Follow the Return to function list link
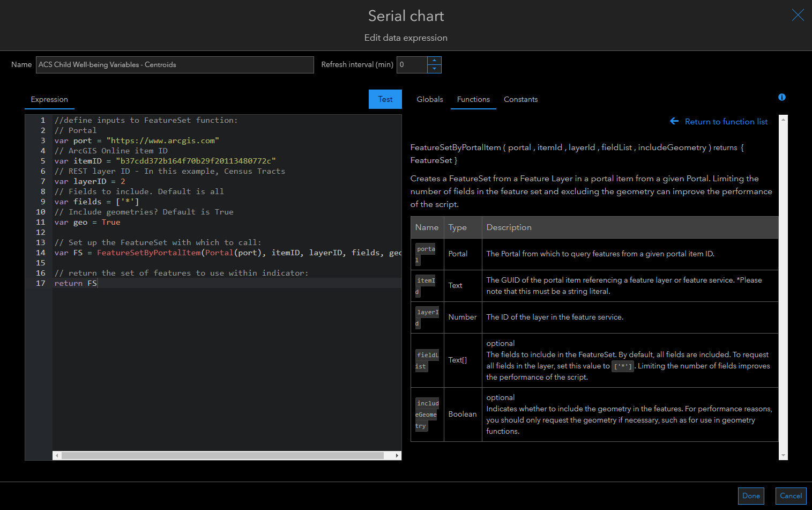The height and width of the screenshot is (510, 812). (x=726, y=122)
